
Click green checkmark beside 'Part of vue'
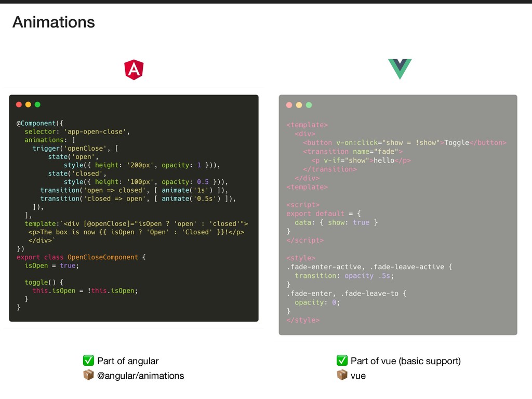342,361
